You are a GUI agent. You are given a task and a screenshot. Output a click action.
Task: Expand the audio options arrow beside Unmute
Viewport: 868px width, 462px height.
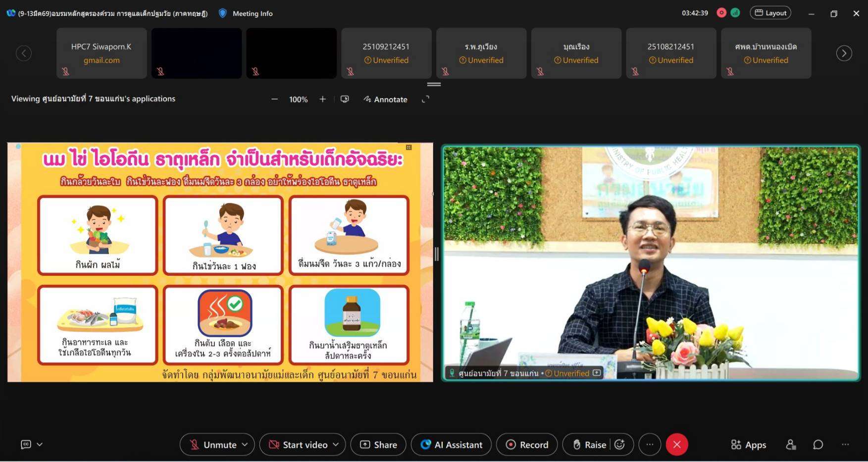(x=245, y=445)
